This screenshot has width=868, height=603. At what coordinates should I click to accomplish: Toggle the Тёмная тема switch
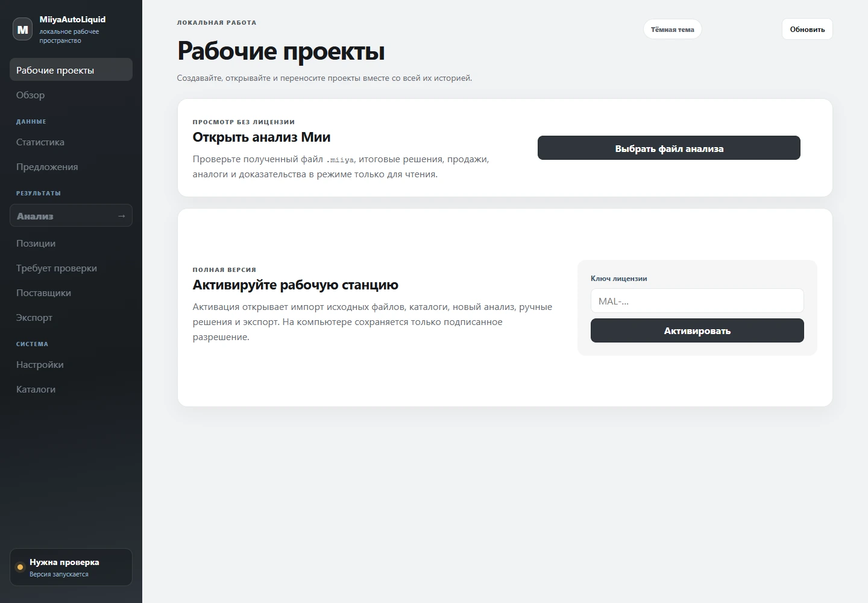pos(672,29)
